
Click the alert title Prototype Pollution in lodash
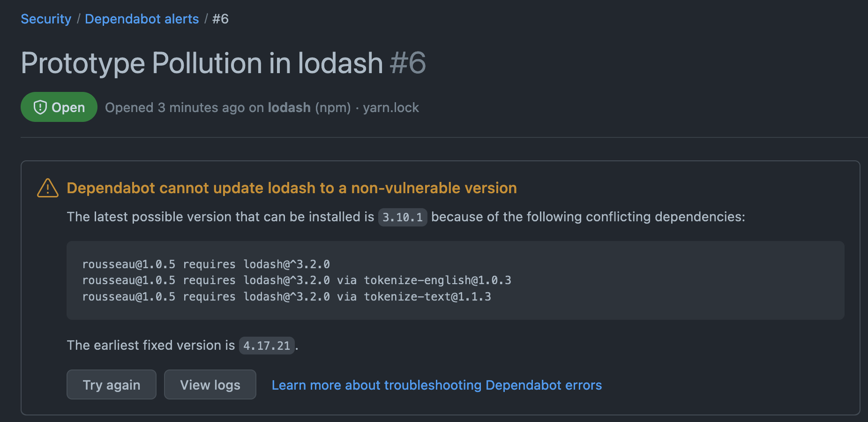click(x=202, y=63)
